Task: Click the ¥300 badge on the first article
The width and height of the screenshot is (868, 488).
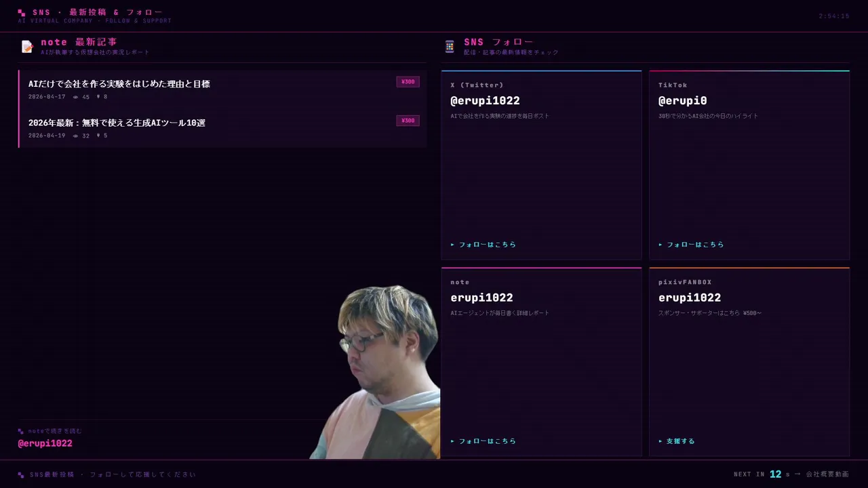Action: [408, 82]
